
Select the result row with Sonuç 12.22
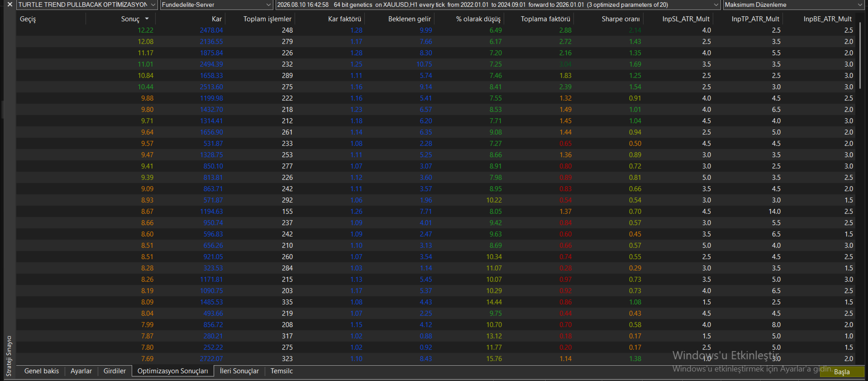point(436,30)
